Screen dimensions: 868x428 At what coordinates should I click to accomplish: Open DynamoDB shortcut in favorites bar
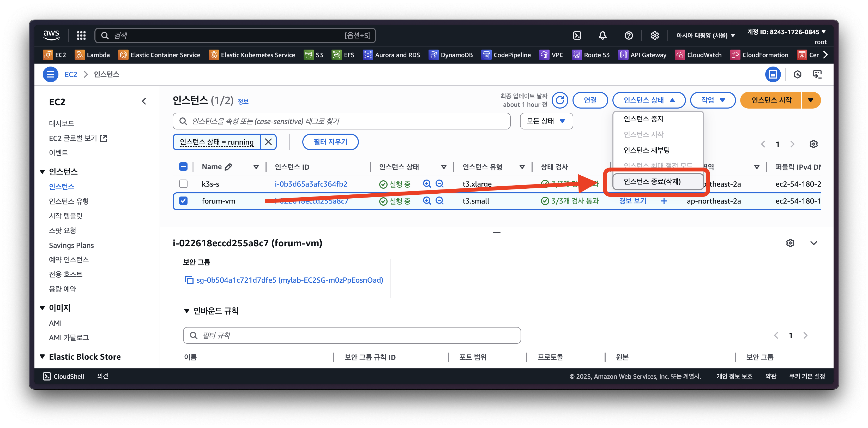tap(451, 55)
